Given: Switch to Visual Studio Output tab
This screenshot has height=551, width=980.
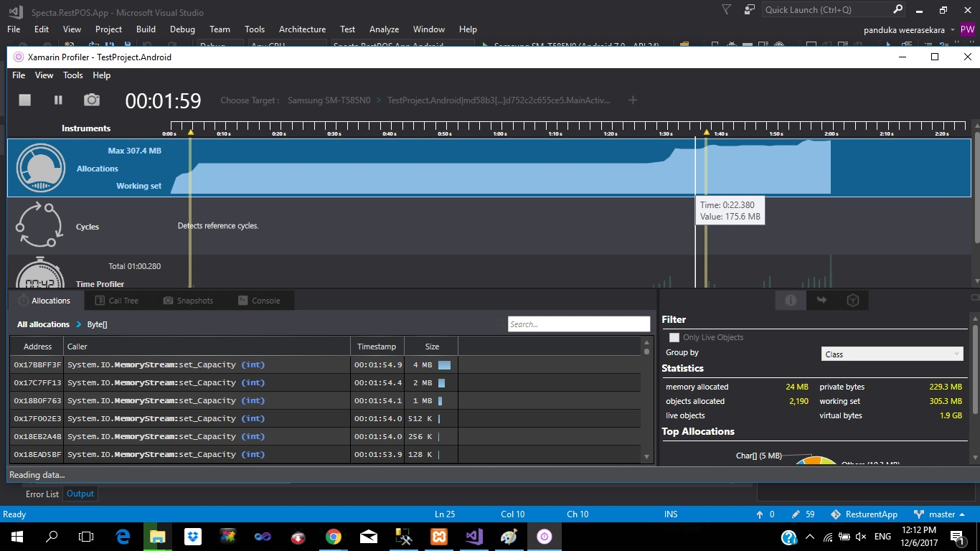Looking at the screenshot, I should point(80,494).
